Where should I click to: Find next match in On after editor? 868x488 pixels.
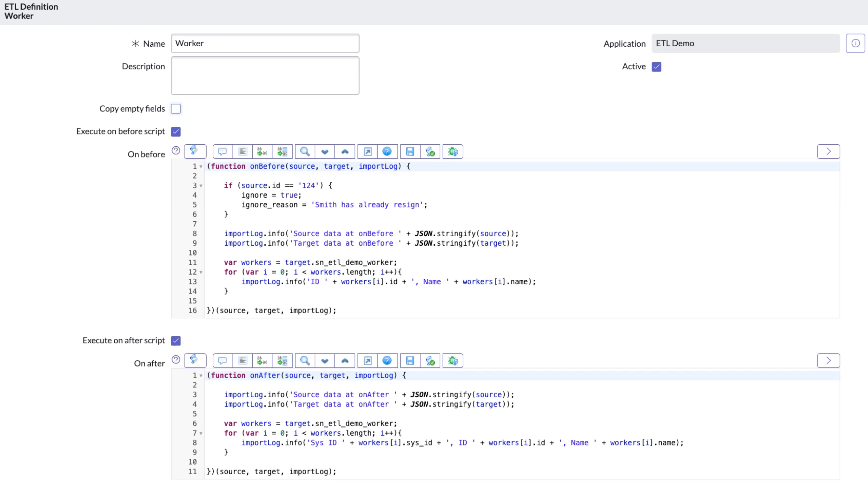click(325, 361)
